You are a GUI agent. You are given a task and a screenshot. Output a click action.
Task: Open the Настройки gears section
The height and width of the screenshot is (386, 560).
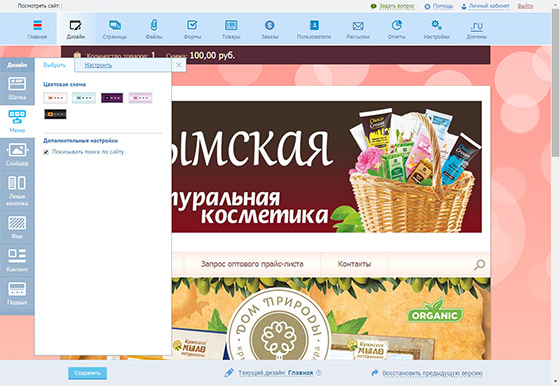[436, 29]
